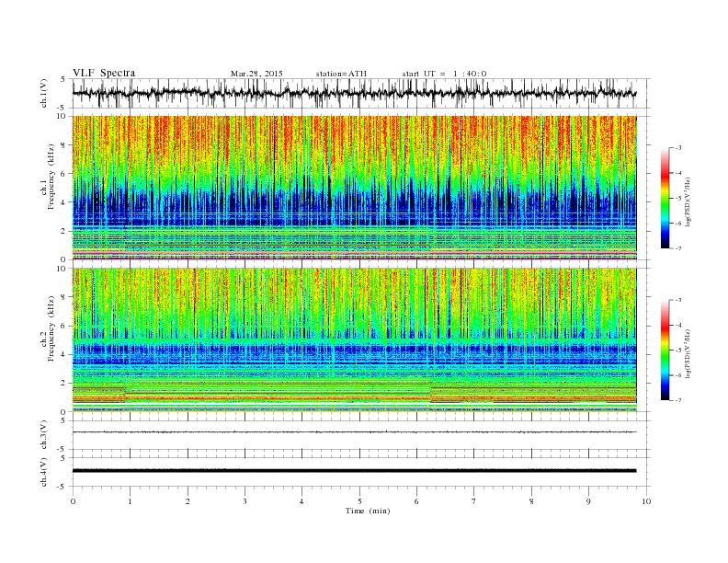Select the 'start UT = 1 :40: 0' text
This screenshot has width=728, height=563.
pos(444,74)
